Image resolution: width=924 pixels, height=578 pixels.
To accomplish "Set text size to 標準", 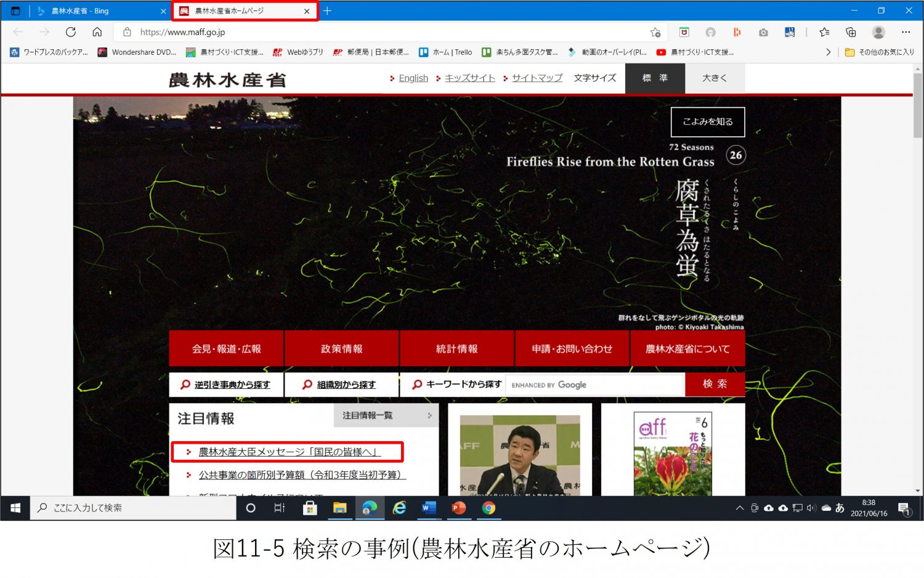I will pyautogui.click(x=655, y=78).
